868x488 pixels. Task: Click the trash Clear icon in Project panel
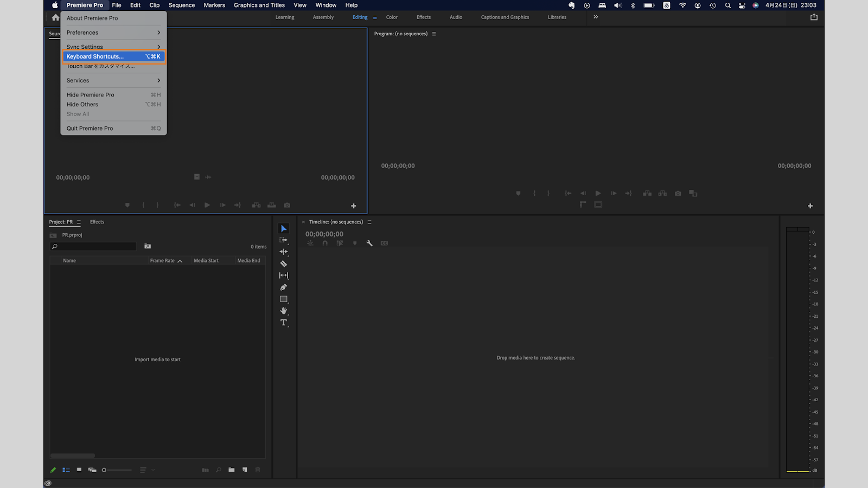coord(258,470)
